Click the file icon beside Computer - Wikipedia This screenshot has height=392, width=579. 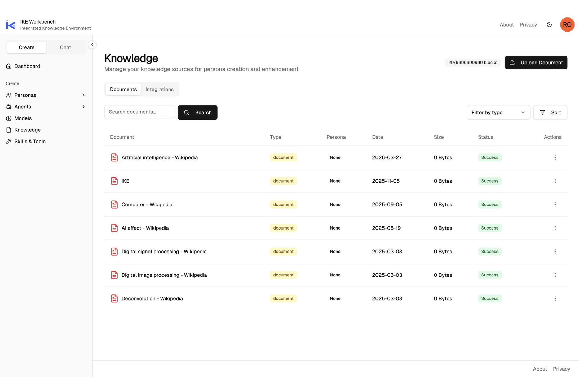114,205
